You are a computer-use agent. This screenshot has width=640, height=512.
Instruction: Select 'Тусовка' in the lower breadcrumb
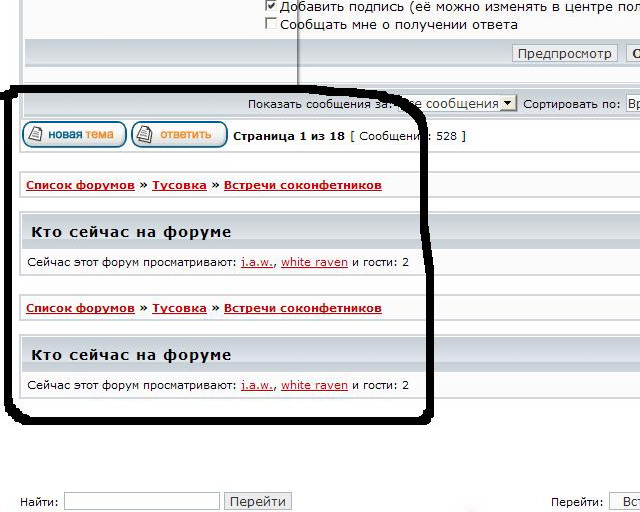179,308
